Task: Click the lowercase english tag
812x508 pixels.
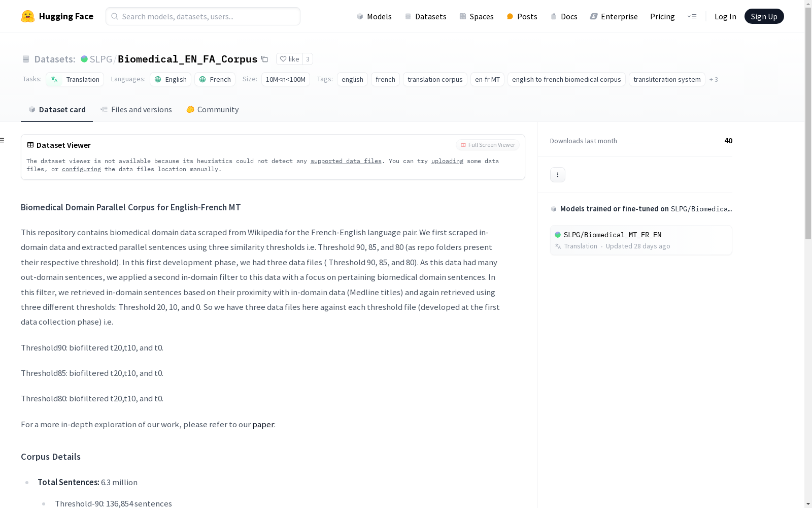Action: click(352, 79)
